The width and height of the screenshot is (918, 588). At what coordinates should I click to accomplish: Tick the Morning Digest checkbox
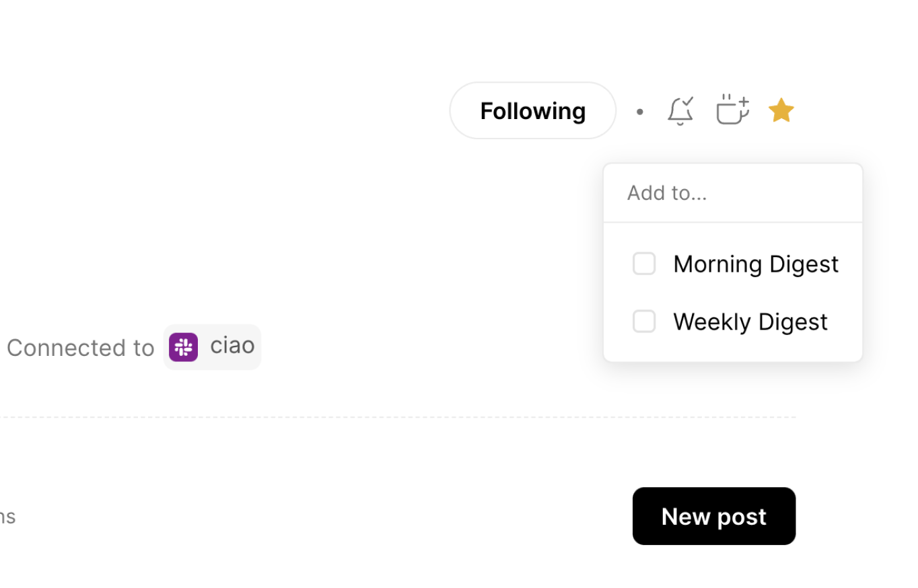click(644, 264)
